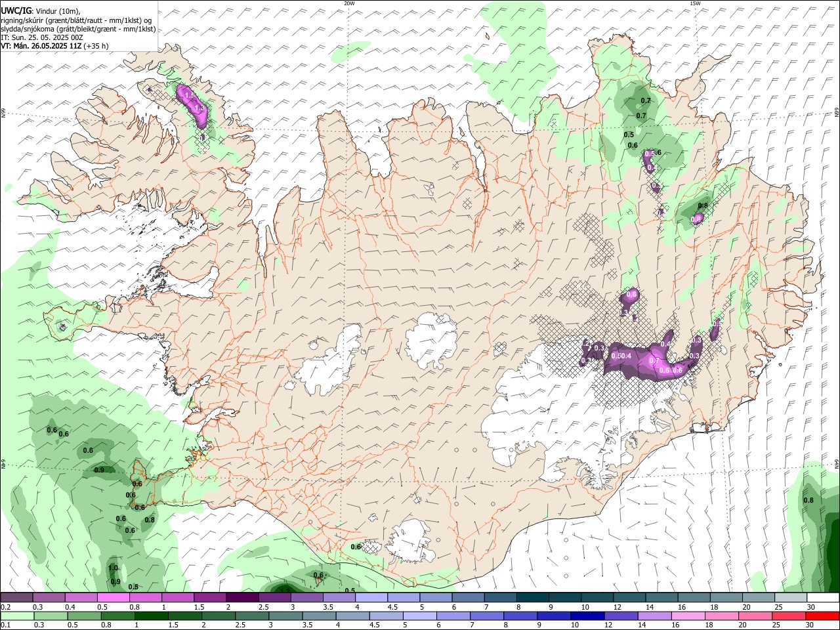Click 'Vindur (10m),' in the map header
This screenshot has width=840, height=630.
pyautogui.click(x=58, y=11)
